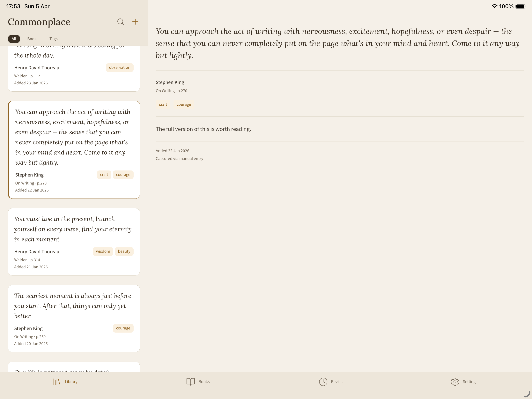Select the All filter pill
This screenshot has height=399, width=532.
tap(14, 39)
